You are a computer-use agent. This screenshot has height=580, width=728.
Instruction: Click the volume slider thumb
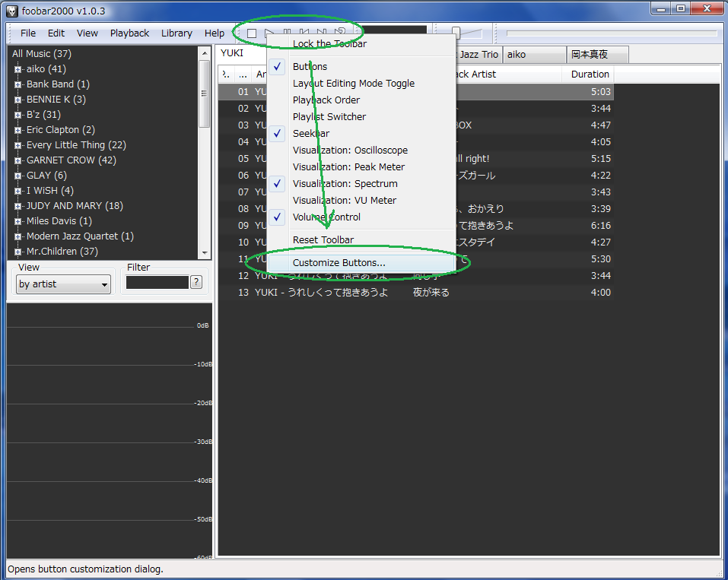pyautogui.click(x=456, y=33)
